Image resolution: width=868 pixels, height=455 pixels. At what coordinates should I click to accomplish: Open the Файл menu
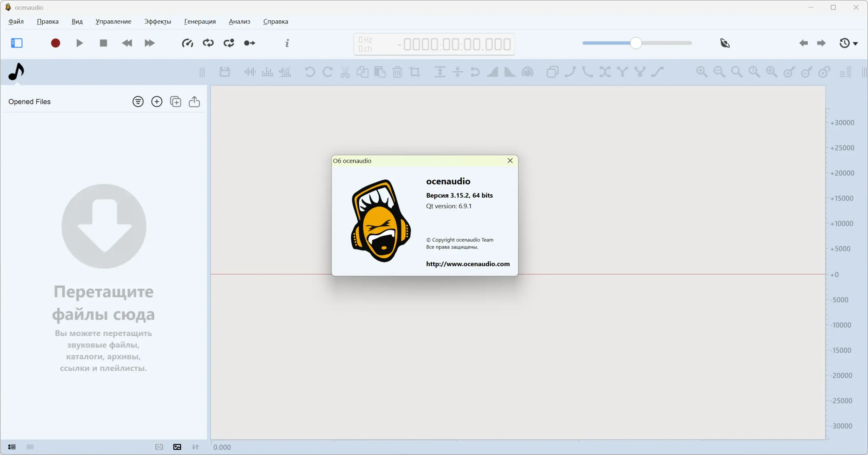[x=16, y=21]
